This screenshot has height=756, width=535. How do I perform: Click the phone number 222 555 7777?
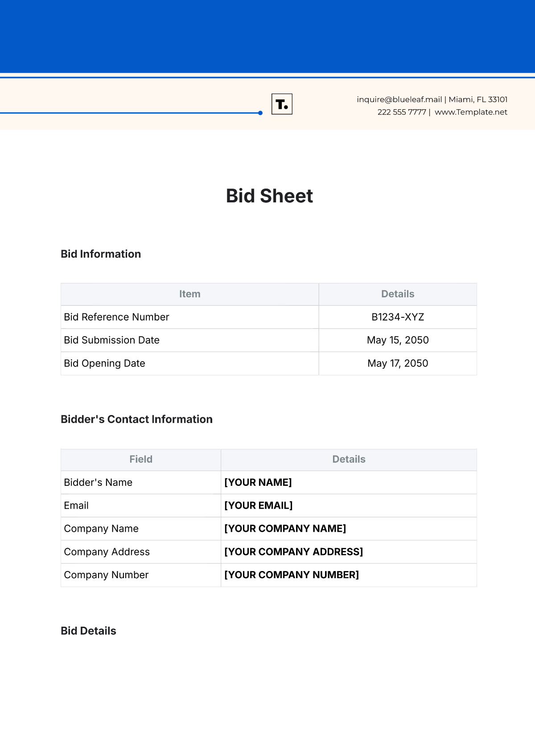pyautogui.click(x=402, y=112)
